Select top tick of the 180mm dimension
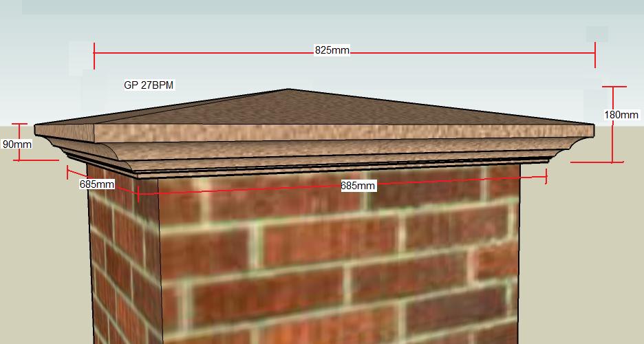Screen dimensions: 644x344 (613, 87)
